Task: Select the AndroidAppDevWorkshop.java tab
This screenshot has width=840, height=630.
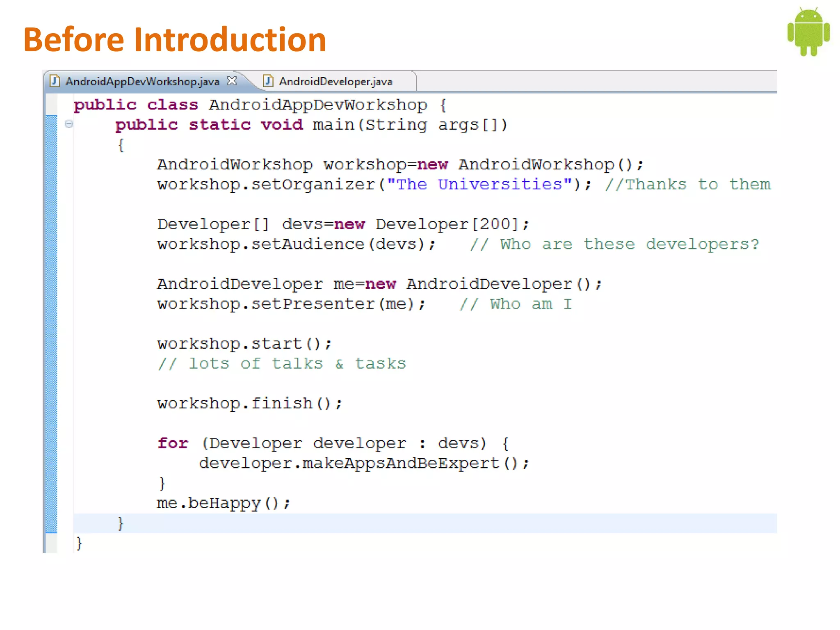Action: 142,82
